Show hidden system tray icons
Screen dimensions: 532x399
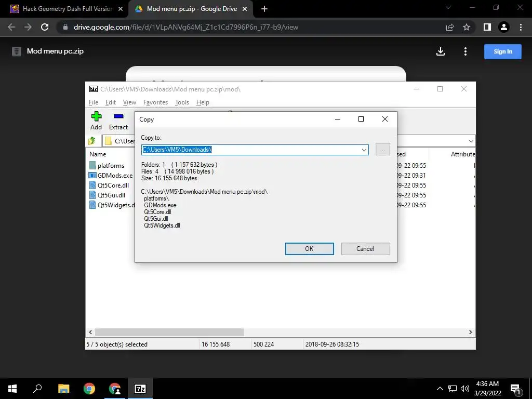[440, 389]
